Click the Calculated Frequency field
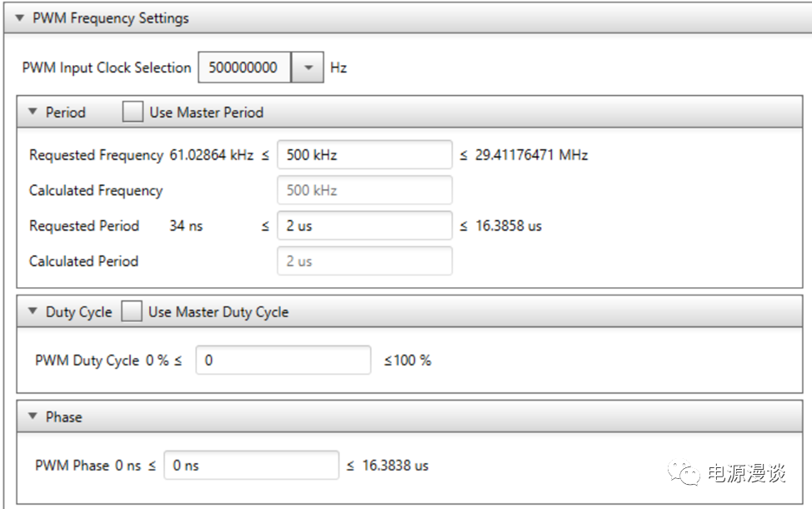Viewport: 812px width, 509px height. pyautogui.click(x=364, y=190)
